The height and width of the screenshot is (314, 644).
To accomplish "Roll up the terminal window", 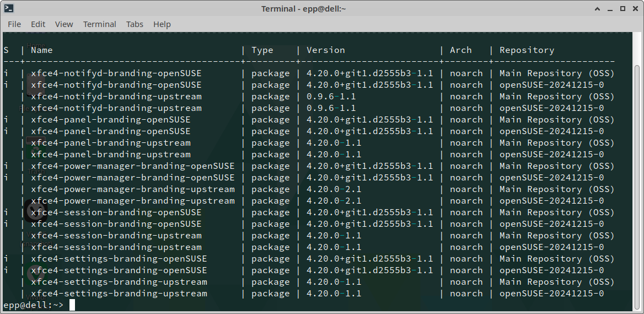I will [598, 8].
